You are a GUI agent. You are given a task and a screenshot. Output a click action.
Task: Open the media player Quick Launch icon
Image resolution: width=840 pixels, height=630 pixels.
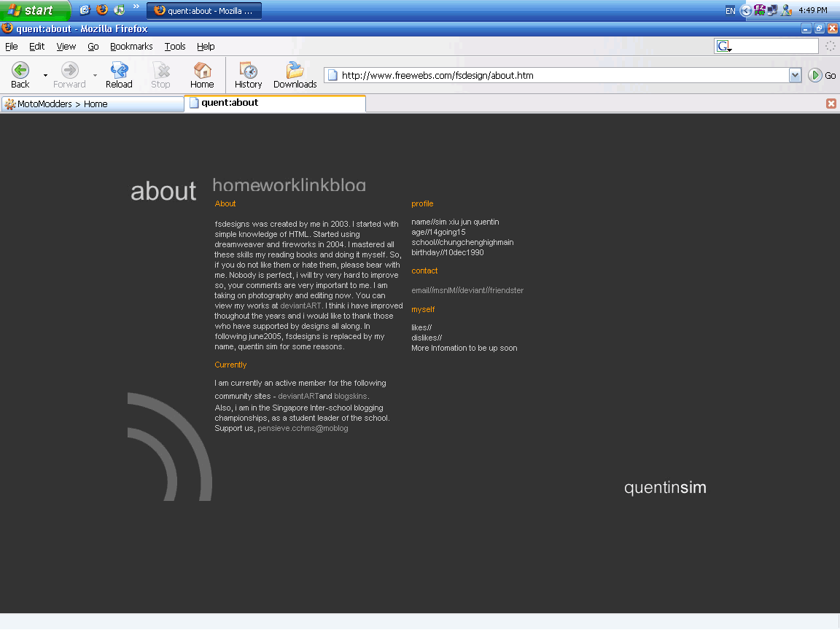[119, 9]
